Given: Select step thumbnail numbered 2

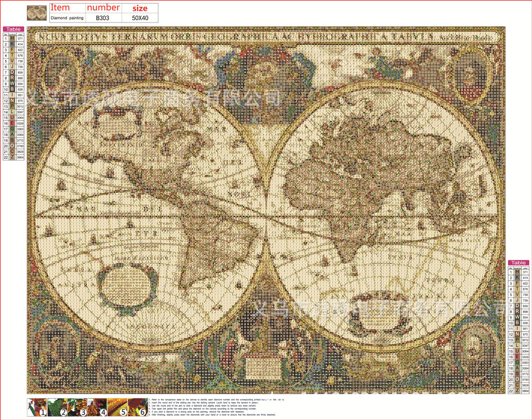Looking at the screenshot, I should click(57, 408).
